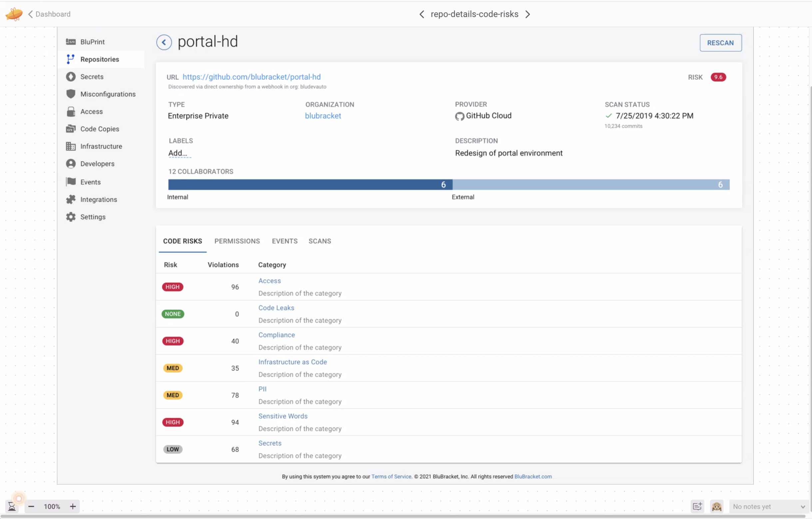Click the Add... labels field

pos(178,153)
